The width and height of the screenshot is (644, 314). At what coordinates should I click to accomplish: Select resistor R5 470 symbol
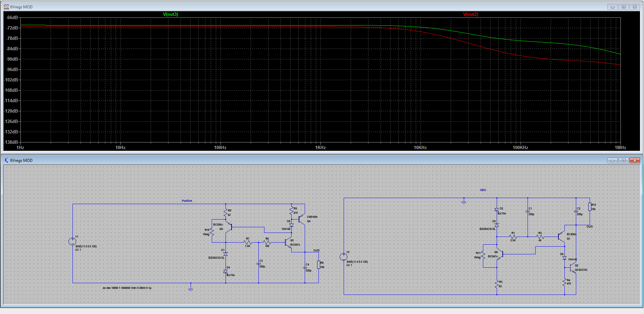tap(291, 211)
